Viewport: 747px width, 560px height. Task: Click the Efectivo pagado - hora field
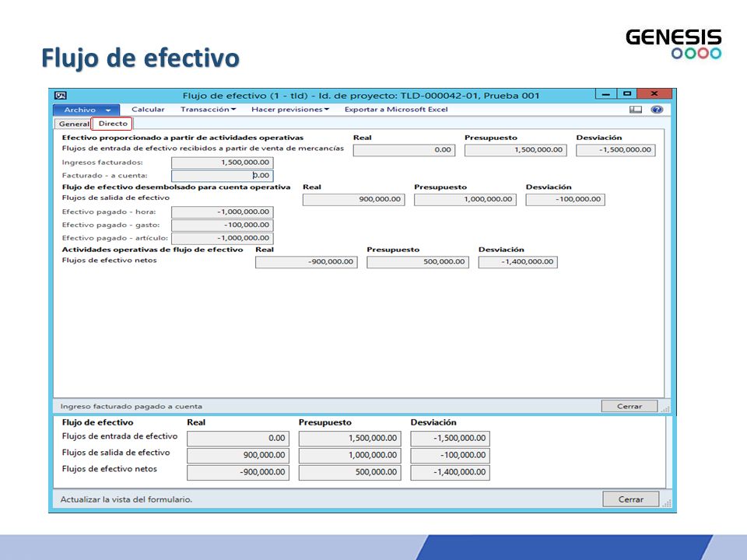click(x=222, y=212)
